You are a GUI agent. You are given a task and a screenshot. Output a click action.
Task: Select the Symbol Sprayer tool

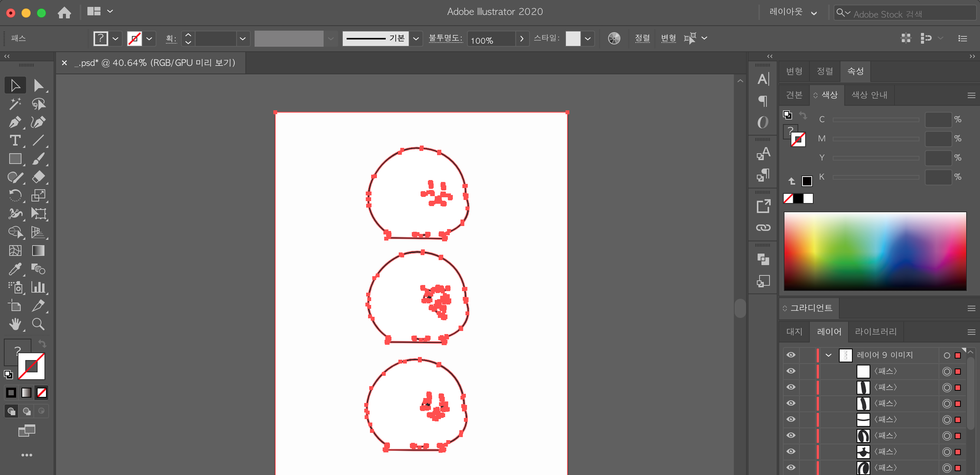tap(15, 287)
